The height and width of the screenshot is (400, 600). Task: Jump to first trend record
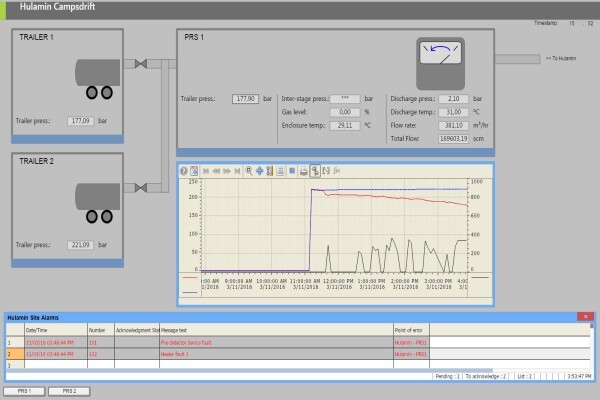point(206,171)
